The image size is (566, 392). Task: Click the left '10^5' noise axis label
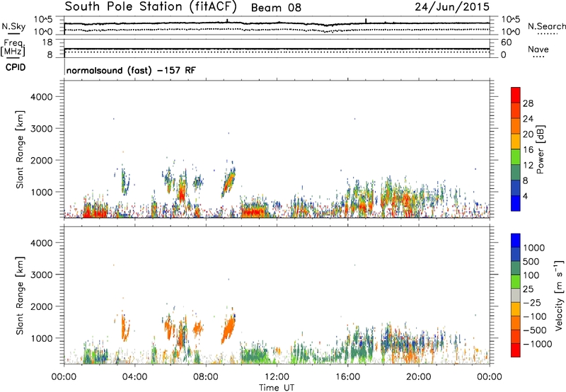[x=43, y=20]
